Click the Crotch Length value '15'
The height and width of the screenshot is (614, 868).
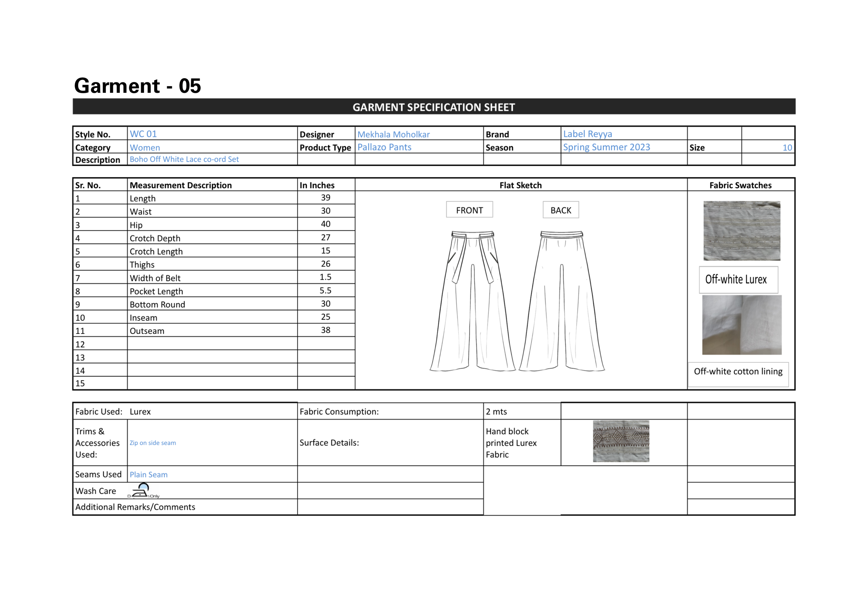326,251
